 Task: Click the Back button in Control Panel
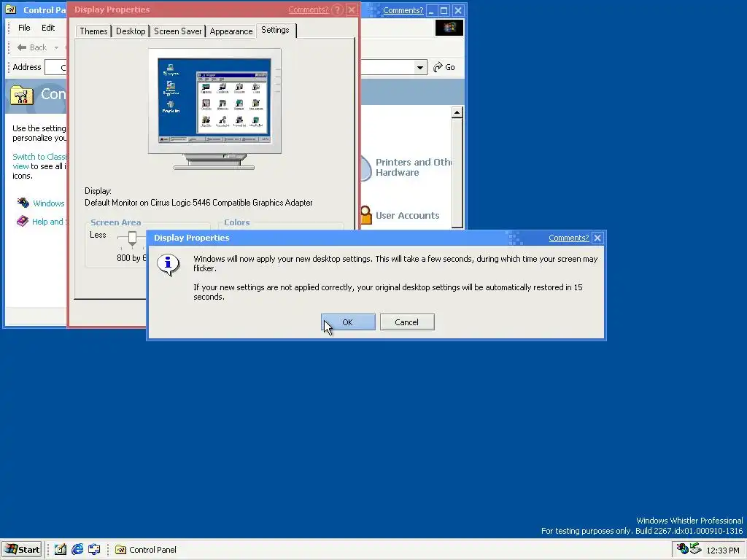click(x=32, y=47)
